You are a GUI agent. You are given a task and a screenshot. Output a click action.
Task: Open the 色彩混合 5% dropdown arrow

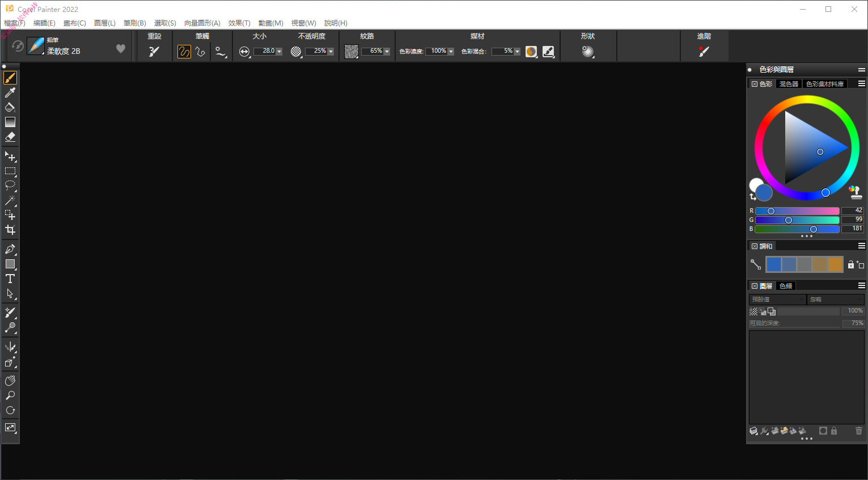[x=517, y=52]
